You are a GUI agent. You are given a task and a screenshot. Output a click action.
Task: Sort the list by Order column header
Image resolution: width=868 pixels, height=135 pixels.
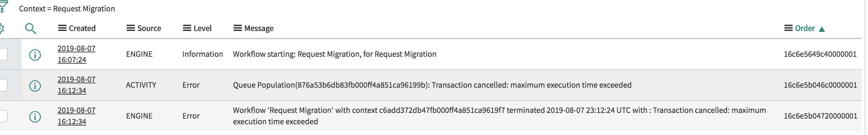click(x=805, y=28)
